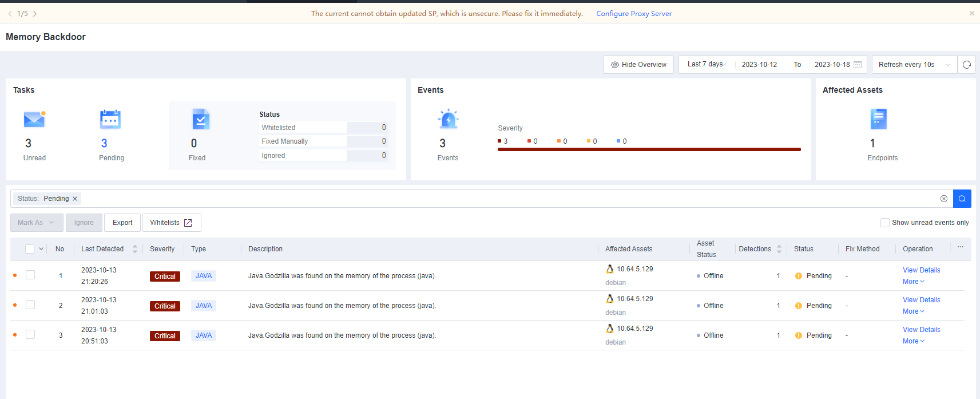Click the Export button
This screenshot has height=399, width=980.
tap(122, 223)
